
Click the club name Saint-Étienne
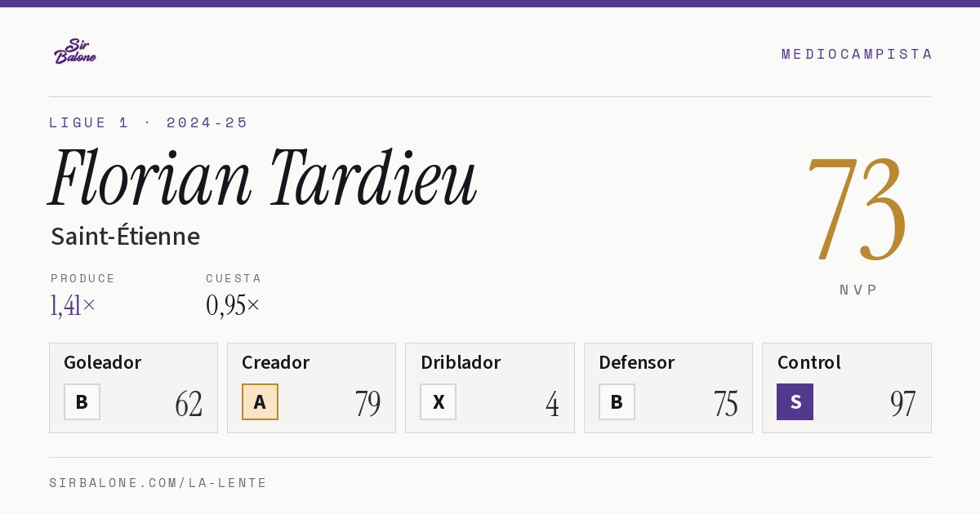(x=125, y=236)
